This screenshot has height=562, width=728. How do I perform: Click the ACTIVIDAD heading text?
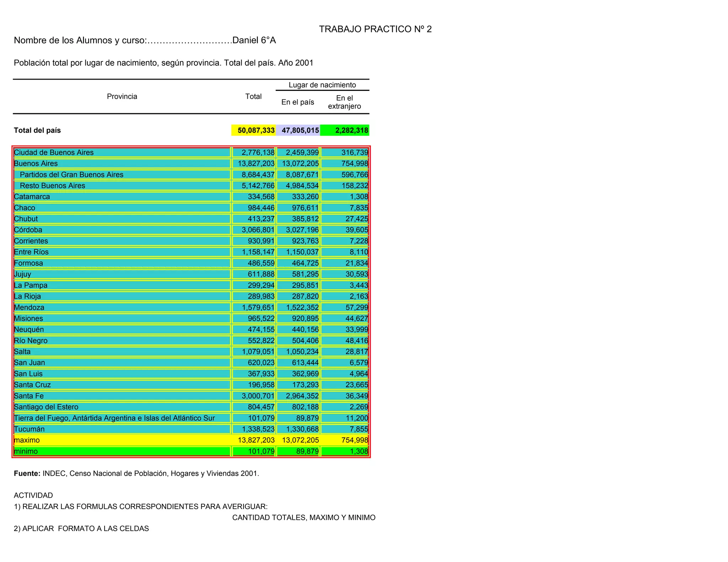[33, 495]
